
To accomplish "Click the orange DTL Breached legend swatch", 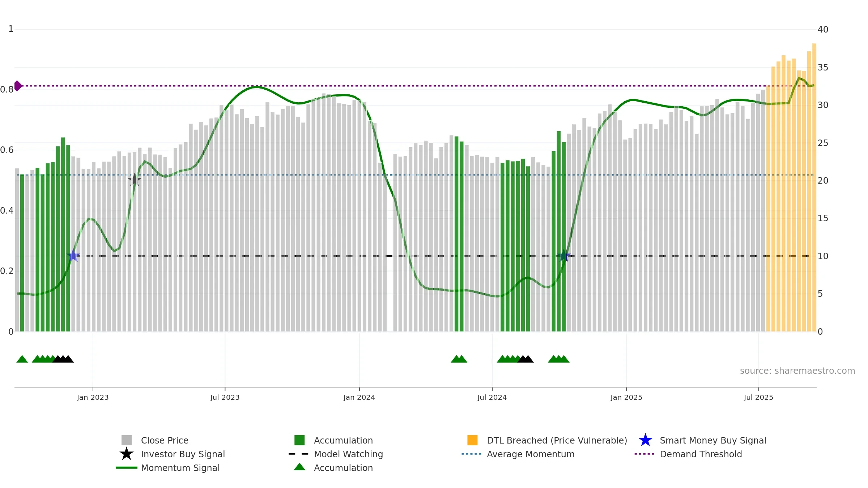I will pyautogui.click(x=472, y=440).
